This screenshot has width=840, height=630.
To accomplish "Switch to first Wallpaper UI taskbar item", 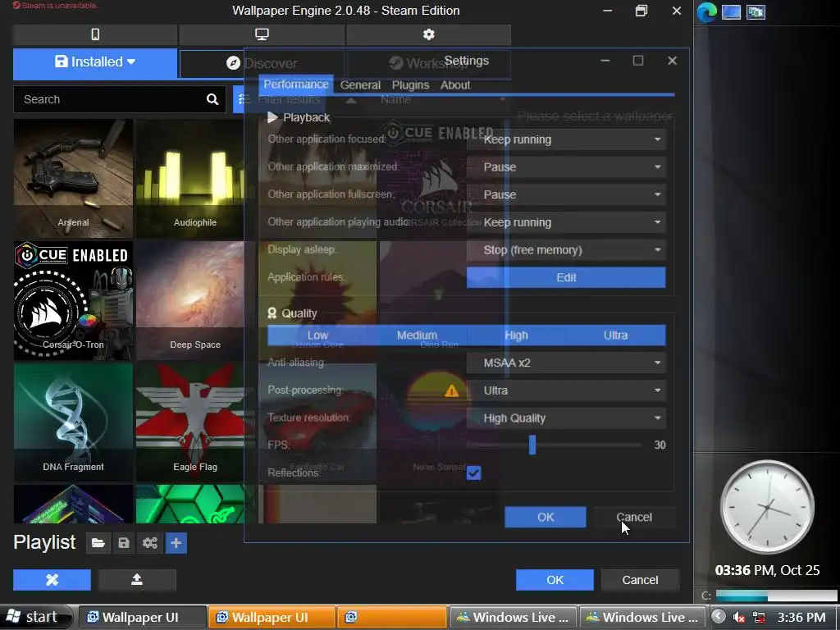I will pyautogui.click(x=143, y=617).
